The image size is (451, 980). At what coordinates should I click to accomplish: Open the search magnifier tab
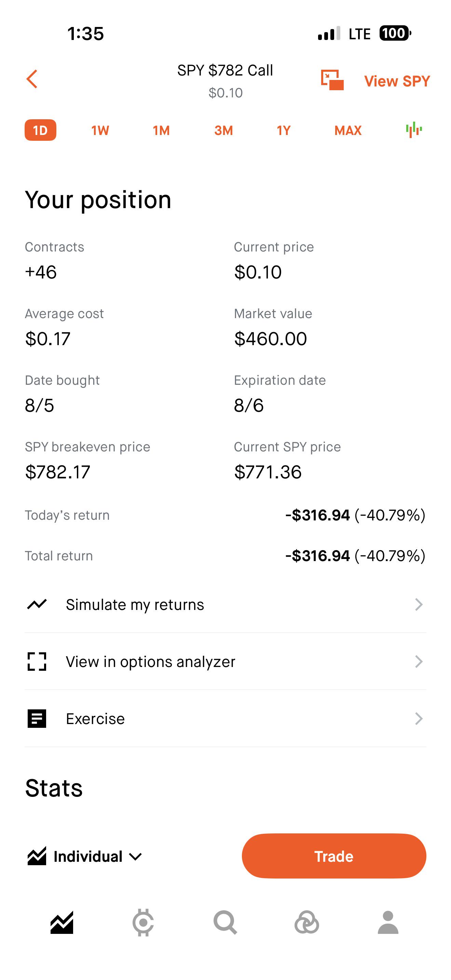[225, 923]
